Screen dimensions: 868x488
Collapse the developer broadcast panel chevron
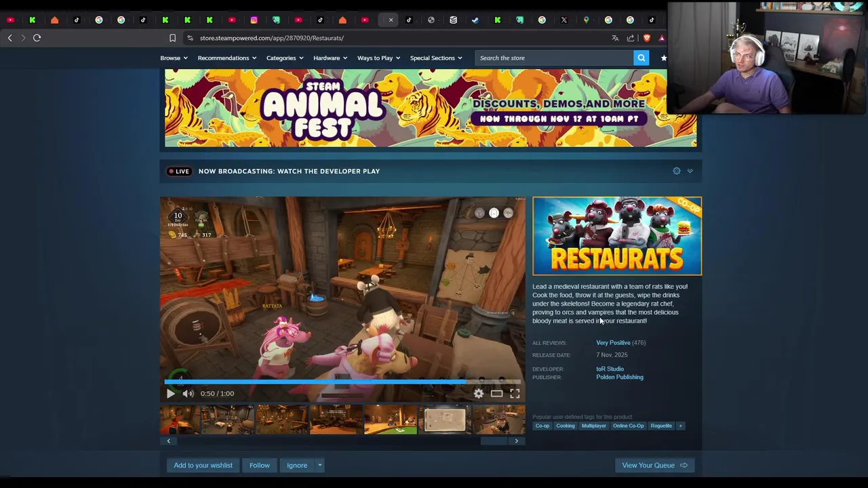click(690, 171)
